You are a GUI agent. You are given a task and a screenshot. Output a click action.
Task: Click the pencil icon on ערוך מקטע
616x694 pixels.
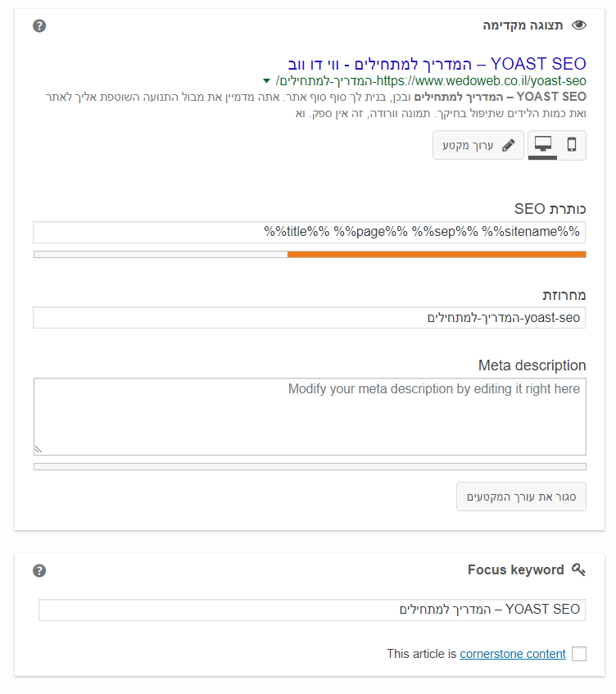coord(509,145)
